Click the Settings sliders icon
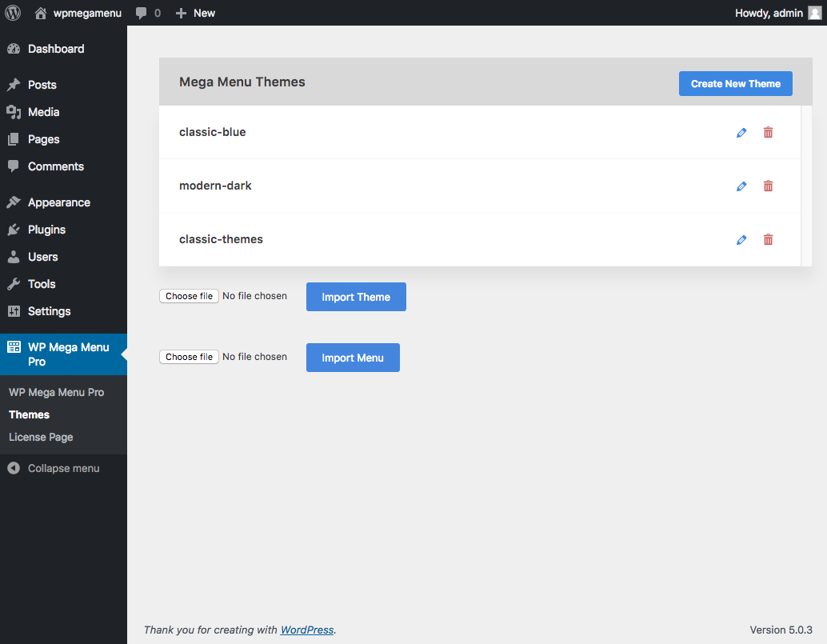Image resolution: width=827 pixels, height=644 pixels. [x=14, y=311]
